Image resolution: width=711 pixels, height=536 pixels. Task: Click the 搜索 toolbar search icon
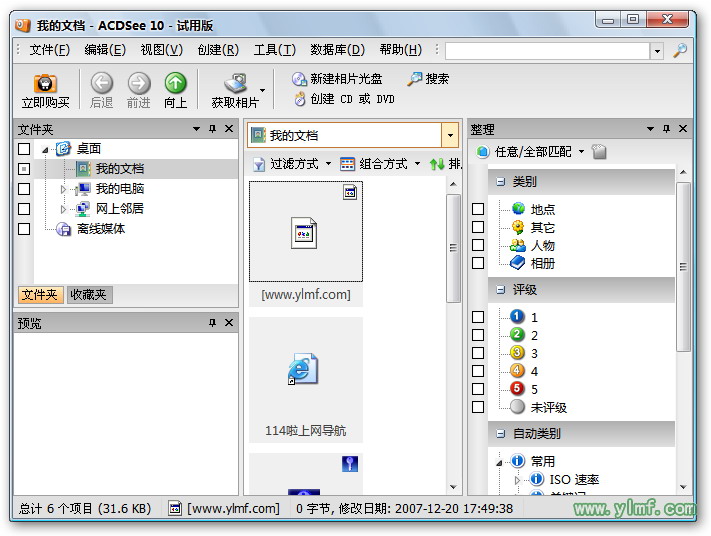pos(414,79)
